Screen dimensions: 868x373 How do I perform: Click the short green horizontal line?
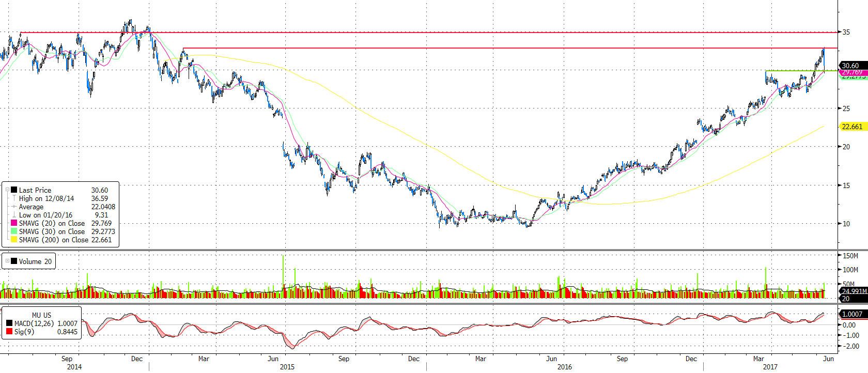(x=801, y=70)
